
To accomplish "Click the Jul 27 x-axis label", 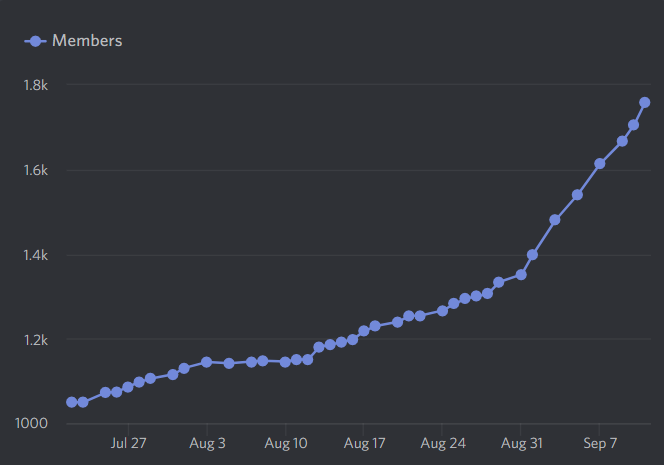I will (x=128, y=442).
